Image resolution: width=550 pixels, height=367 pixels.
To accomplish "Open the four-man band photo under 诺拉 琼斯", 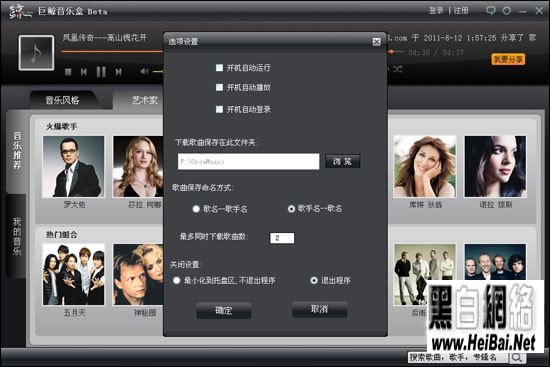I will 495,262.
